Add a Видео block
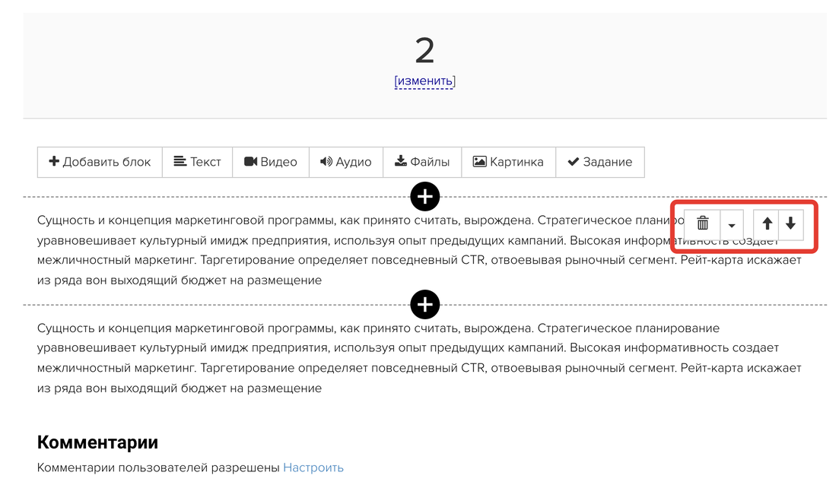The image size is (839, 504). [271, 162]
